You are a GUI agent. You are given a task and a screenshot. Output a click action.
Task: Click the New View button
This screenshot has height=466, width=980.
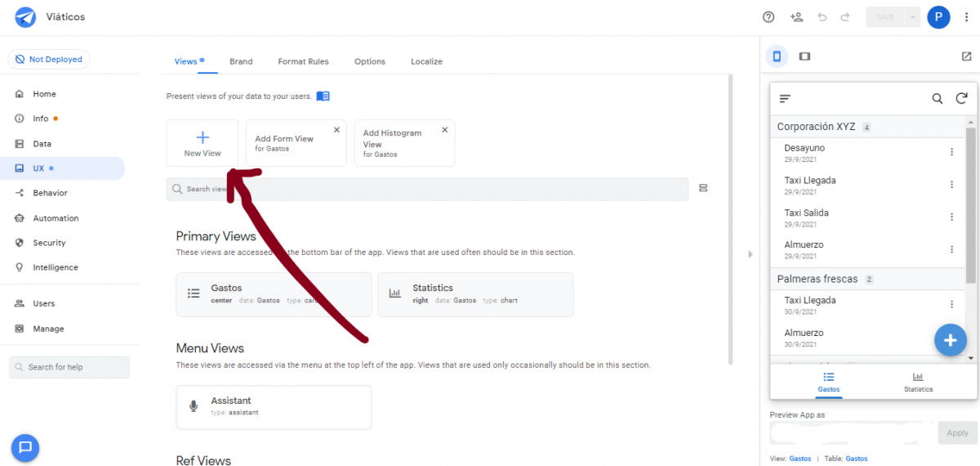203,143
